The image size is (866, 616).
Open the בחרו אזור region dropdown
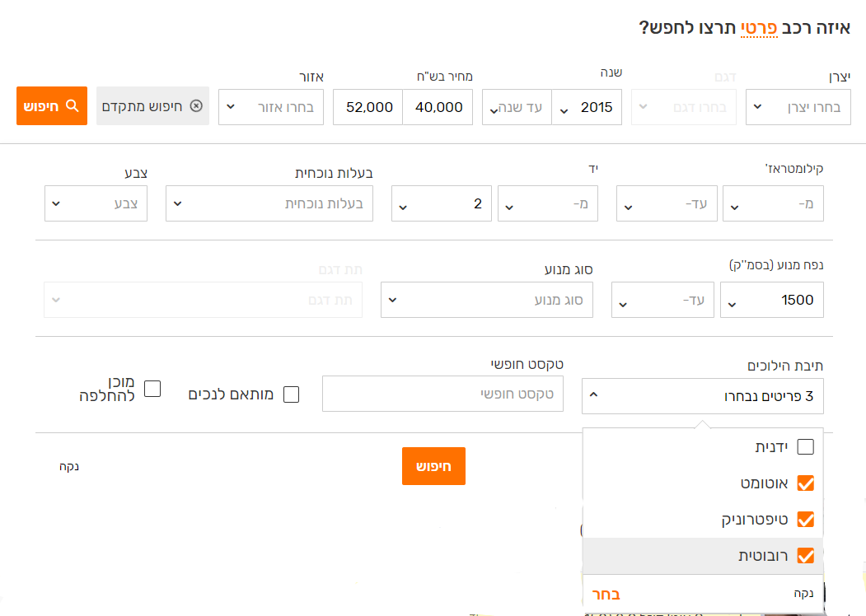coord(271,107)
